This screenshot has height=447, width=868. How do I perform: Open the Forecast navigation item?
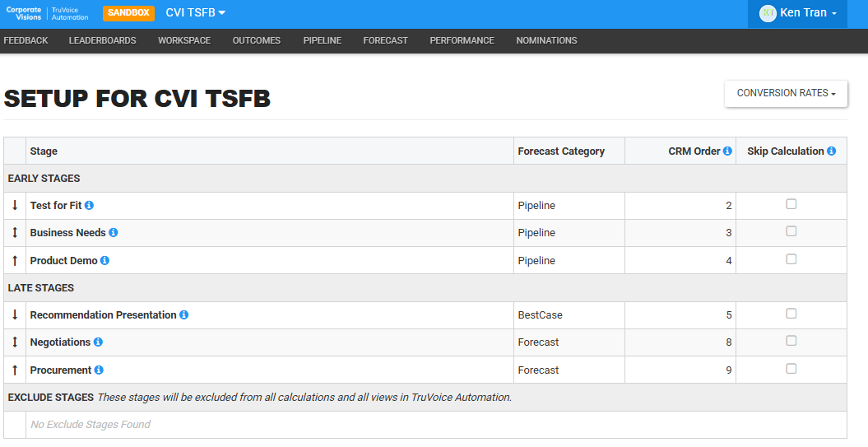click(x=385, y=40)
